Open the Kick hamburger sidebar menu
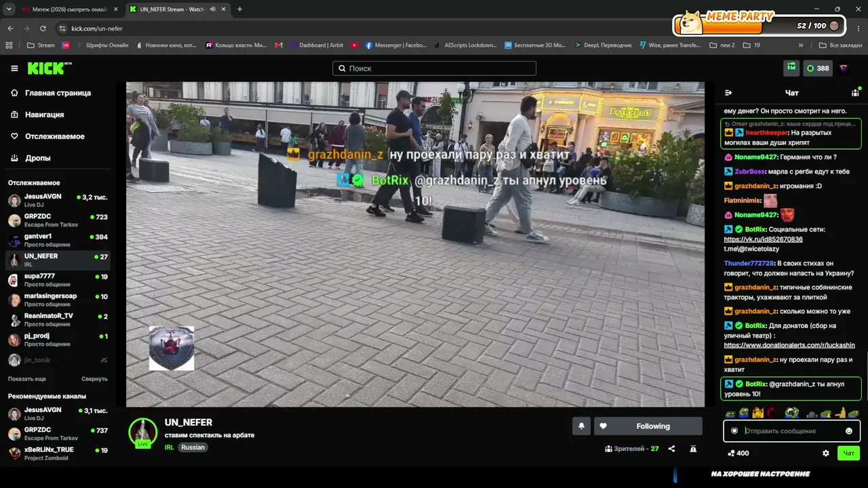 pos(14,68)
